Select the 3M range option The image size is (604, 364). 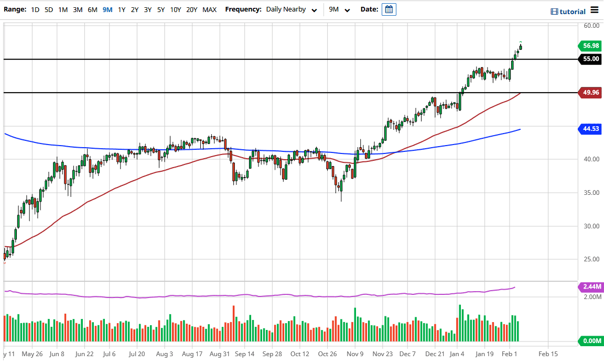[x=78, y=9]
